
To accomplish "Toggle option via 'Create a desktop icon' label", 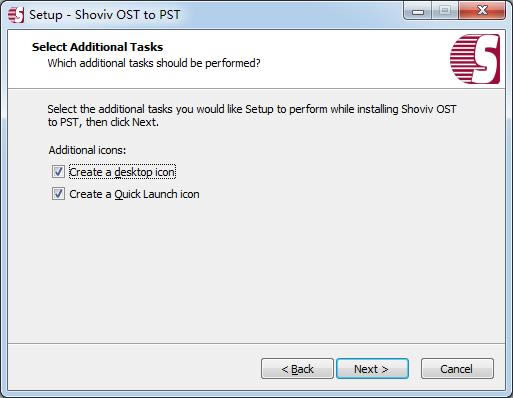I will tap(122, 172).
